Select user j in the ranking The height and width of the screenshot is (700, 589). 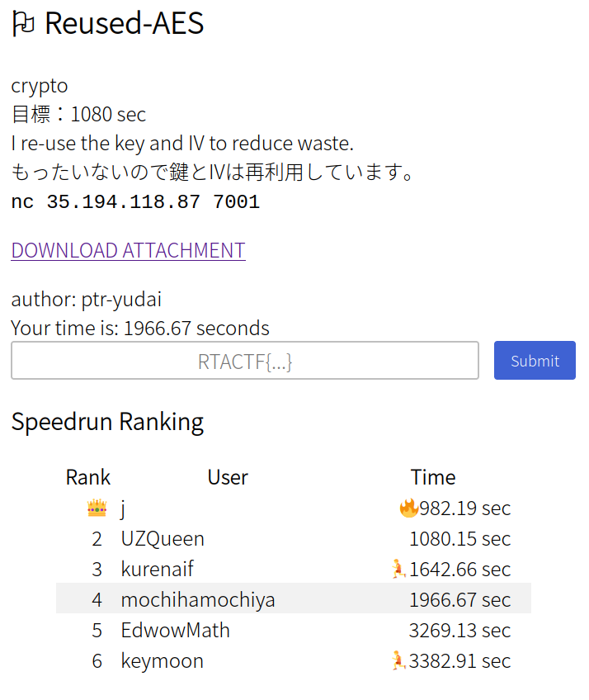(x=123, y=508)
